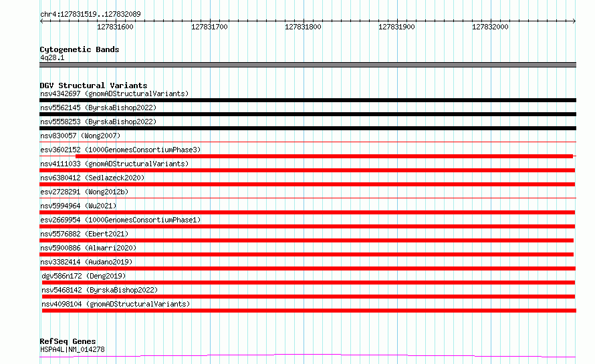The width and height of the screenshot is (595, 364).
Task: Click ruler position 127832000
Action: click(490, 27)
